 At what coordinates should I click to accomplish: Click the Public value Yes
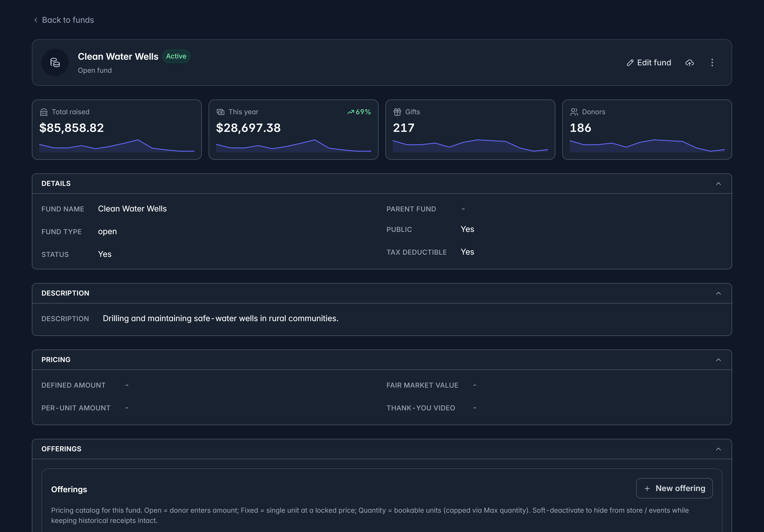[x=467, y=229]
